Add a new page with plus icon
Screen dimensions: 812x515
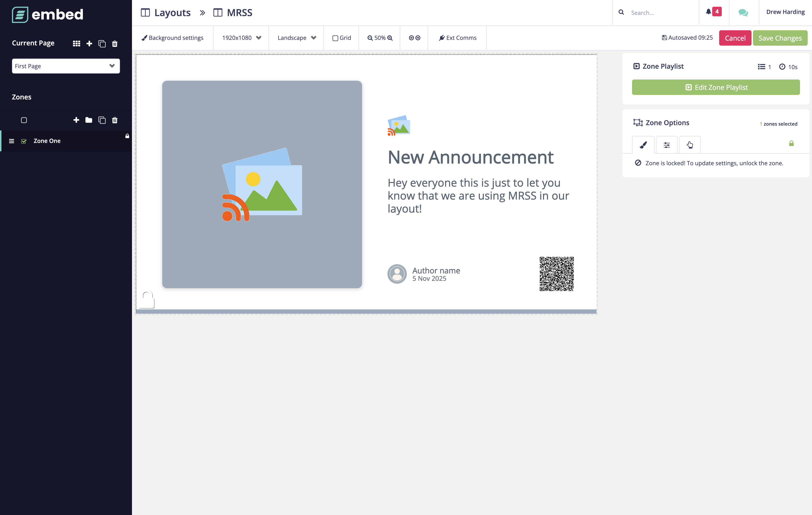[x=89, y=43]
